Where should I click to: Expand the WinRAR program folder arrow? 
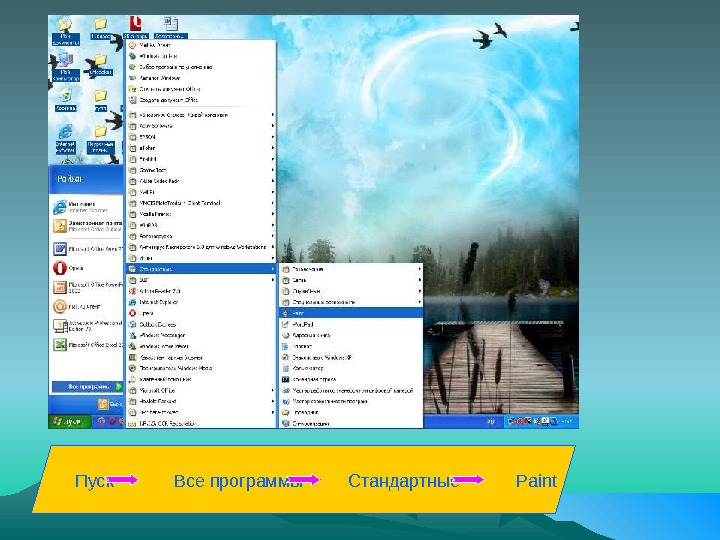[272, 225]
